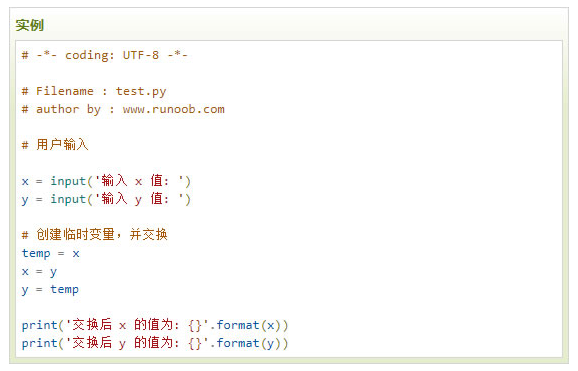Click the first print keyword
Image resolution: width=578 pixels, height=371 pixels.
(x=39, y=326)
